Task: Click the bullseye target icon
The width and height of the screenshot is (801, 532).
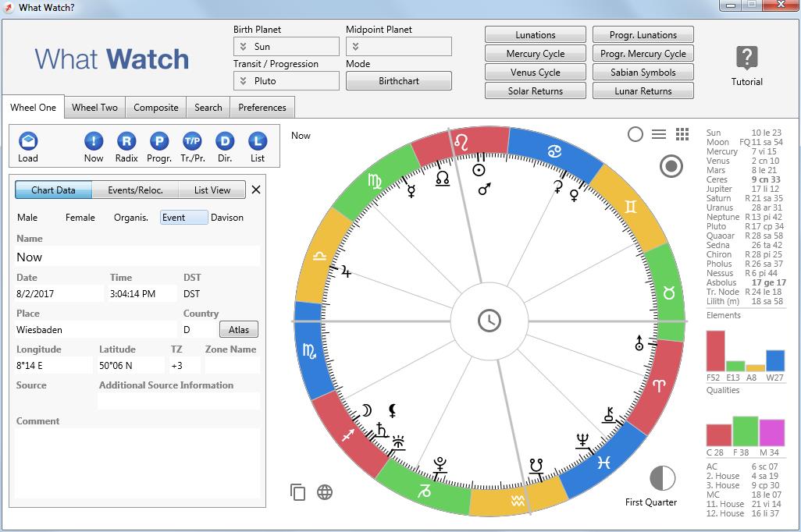Action: coord(671,166)
